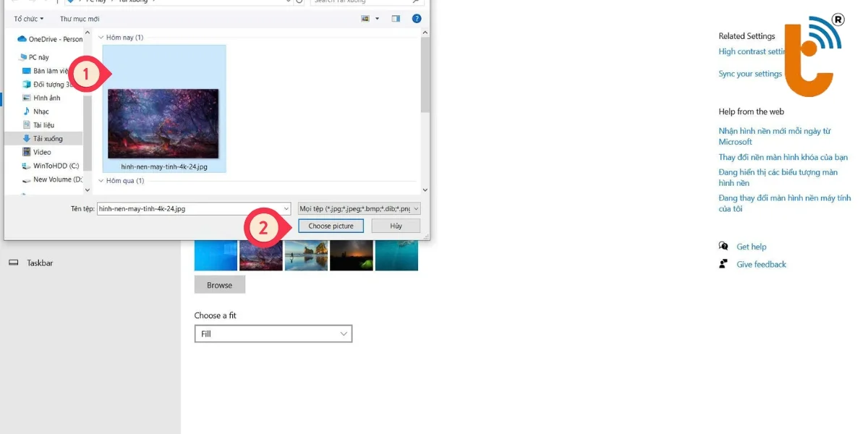Expand the file name history dropdown arrow
The image size is (868, 434).
coord(286,208)
